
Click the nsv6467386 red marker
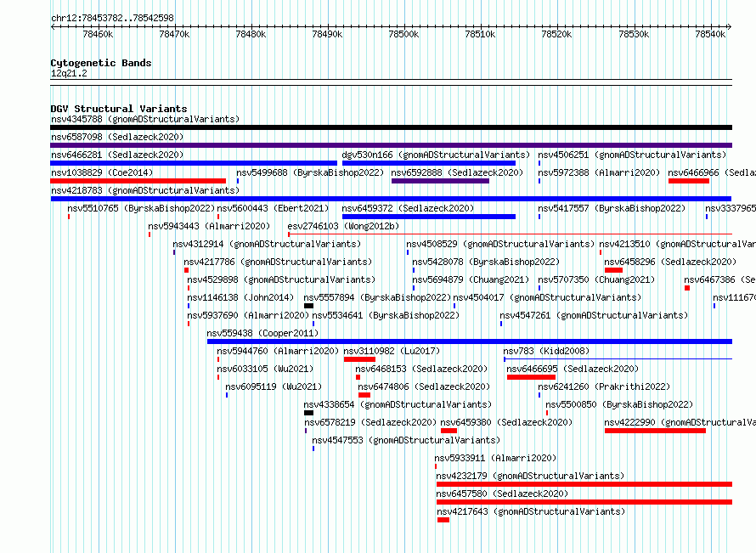coord(687,288)
